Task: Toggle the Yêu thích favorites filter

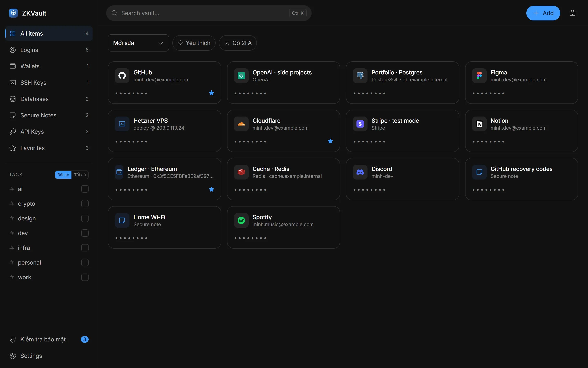Action: point(194,43)
